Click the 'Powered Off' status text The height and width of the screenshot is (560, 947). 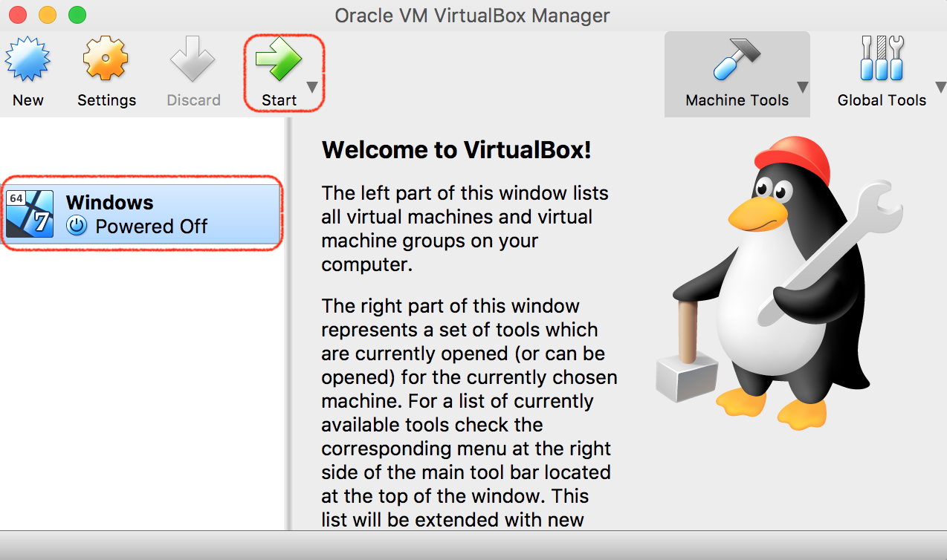point(152,226)
